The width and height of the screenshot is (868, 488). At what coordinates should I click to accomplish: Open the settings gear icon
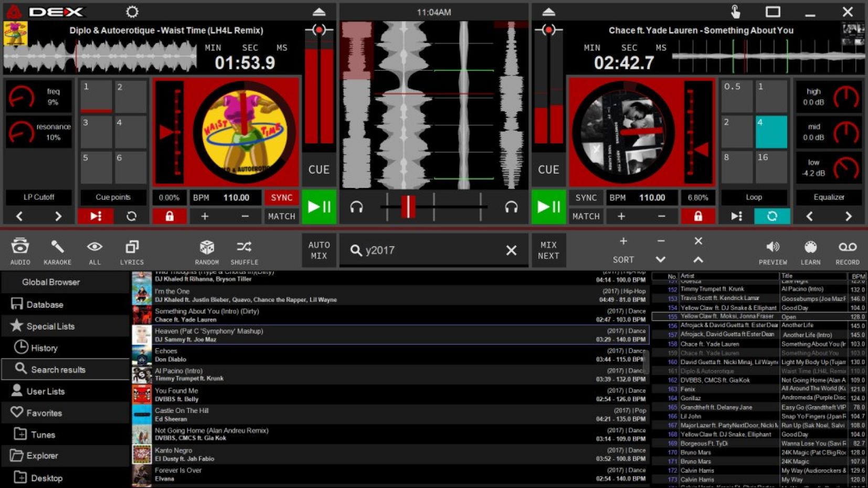132,12
